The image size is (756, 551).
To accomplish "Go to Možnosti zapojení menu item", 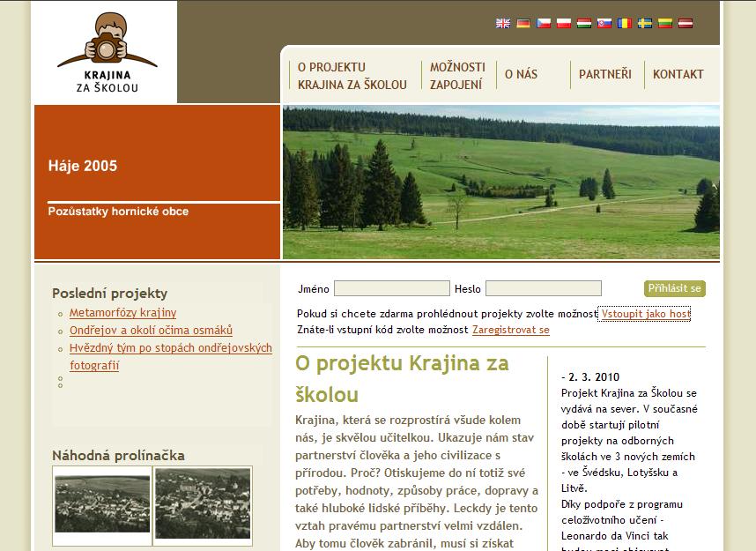I will 457,76.
